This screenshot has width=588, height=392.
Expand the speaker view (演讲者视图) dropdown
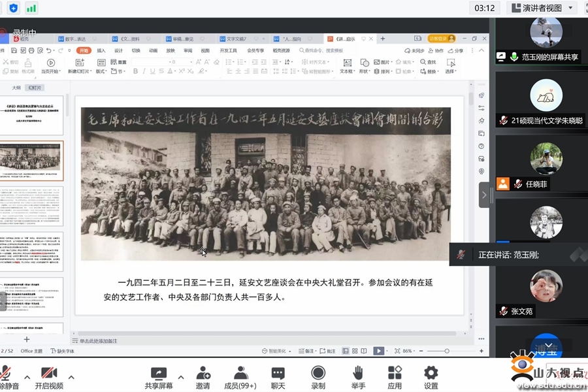pos(571,8)
